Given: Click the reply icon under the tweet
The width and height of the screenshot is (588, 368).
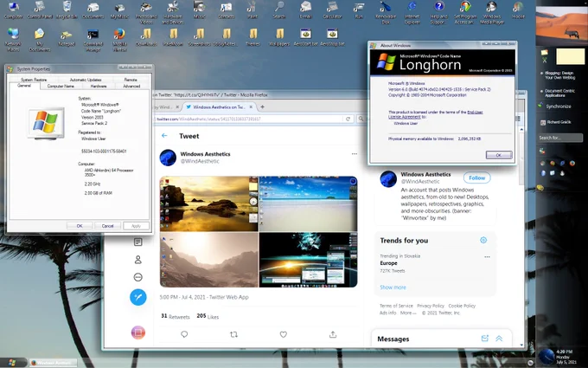Looking at the screenshot, I should [184, 334].
